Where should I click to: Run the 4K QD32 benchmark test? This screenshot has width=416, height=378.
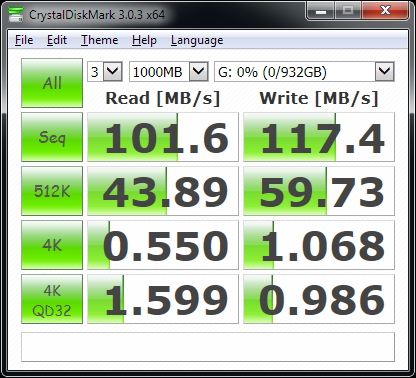(52, 299)
